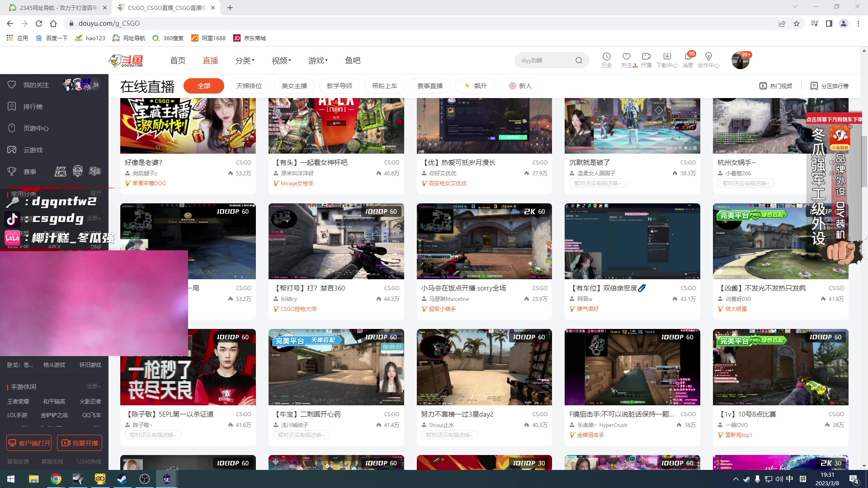Filter by 新人 tab
The height and width of the screenshot is (488, 868).
520,86
